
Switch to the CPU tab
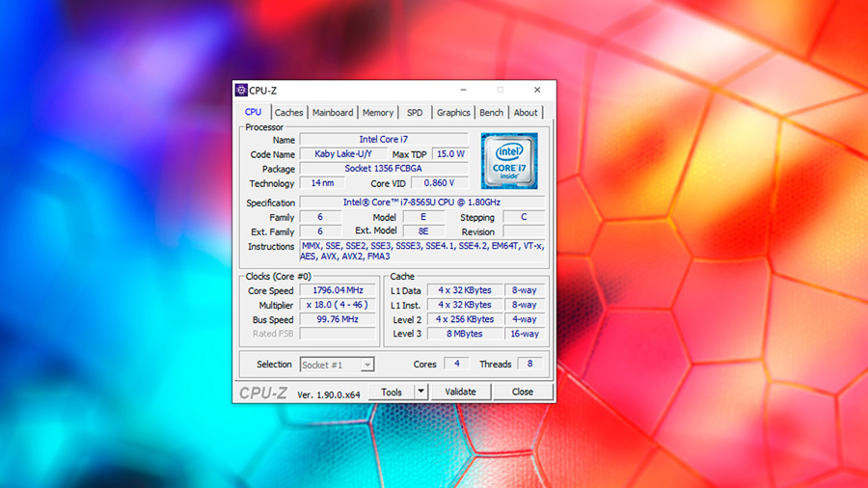click(x=253, y=112)
